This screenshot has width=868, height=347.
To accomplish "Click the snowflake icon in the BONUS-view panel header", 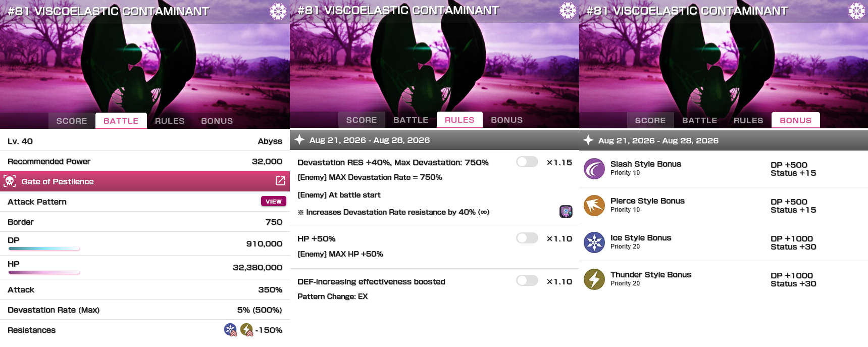I will pyautogui.click(x=856, y=11).
